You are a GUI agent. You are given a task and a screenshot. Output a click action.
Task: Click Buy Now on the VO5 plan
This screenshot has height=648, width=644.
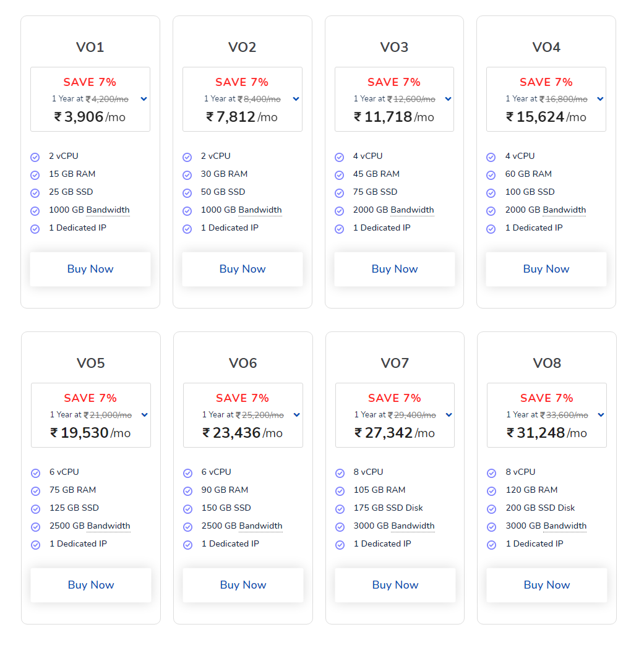tap(91, 585)
